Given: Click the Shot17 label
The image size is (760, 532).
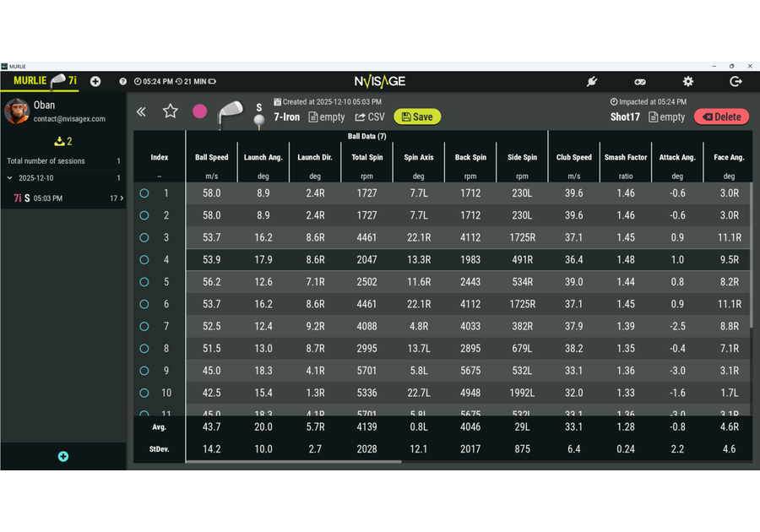Looking at the screenshot, I should click(x=625, y=117).
